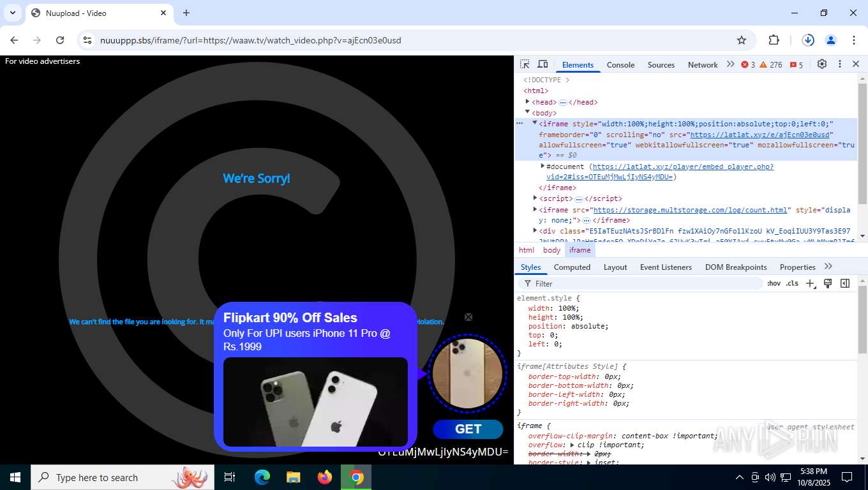The height and width of the screenshot is (490, 868).
Task: Switch to the Sources tab
Action: tap(661, 64)
